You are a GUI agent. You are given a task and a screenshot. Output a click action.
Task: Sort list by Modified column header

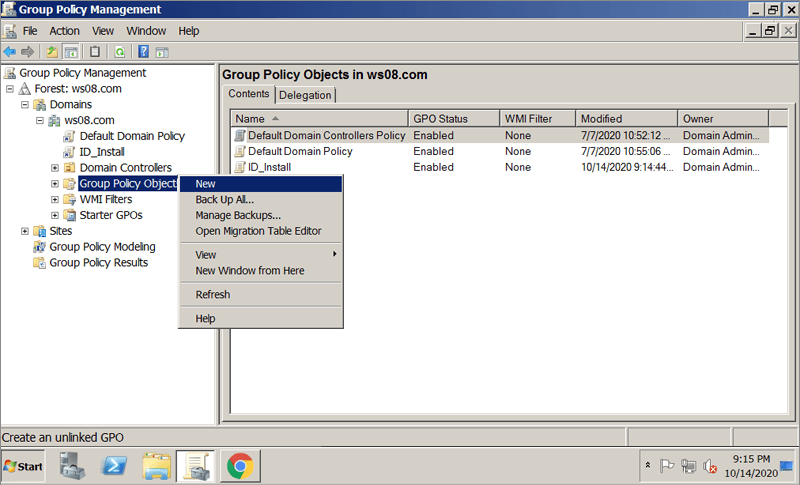(627, 119)
